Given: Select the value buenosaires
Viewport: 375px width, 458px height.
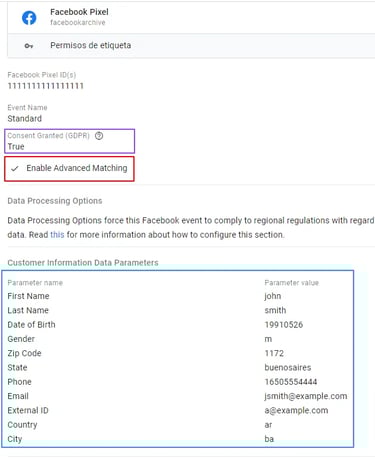Looking at the screenshot, I should pyautogui.click(x=288, y=368).
